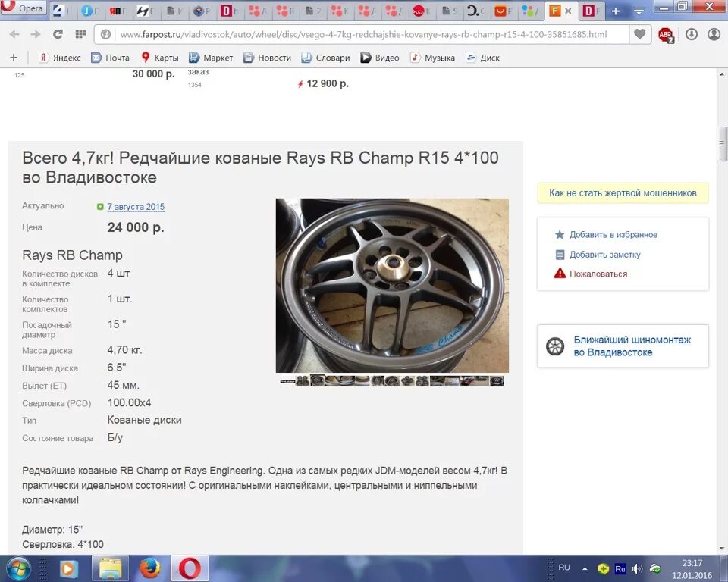This screenshot has height=582, width=728.
Task: Close the active farpost tab
Action: [x=568, y=11]
